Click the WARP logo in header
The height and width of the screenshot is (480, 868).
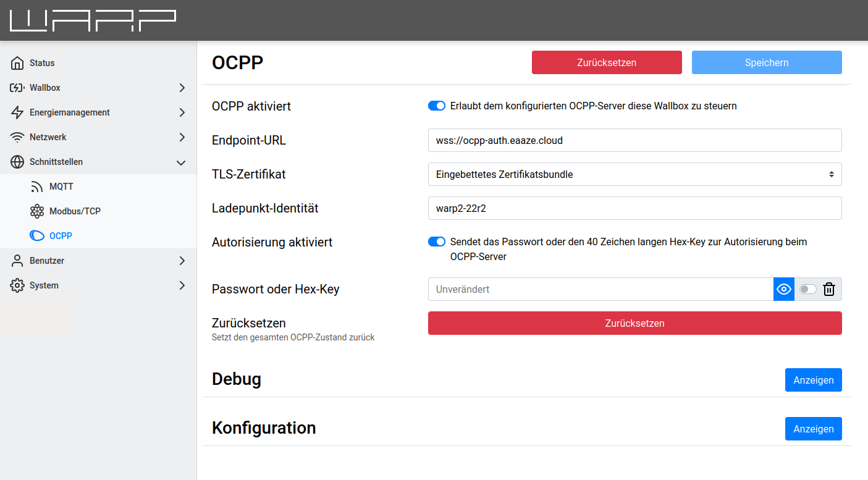click(93, 20)
